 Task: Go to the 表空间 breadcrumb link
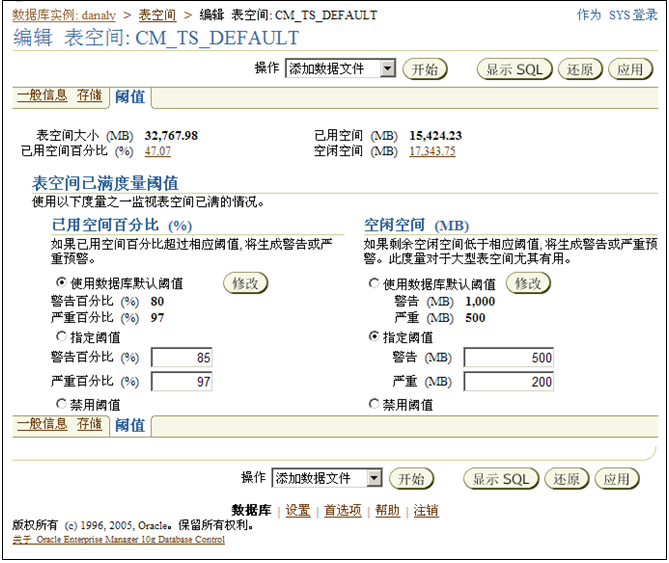[x=157, y=15]
